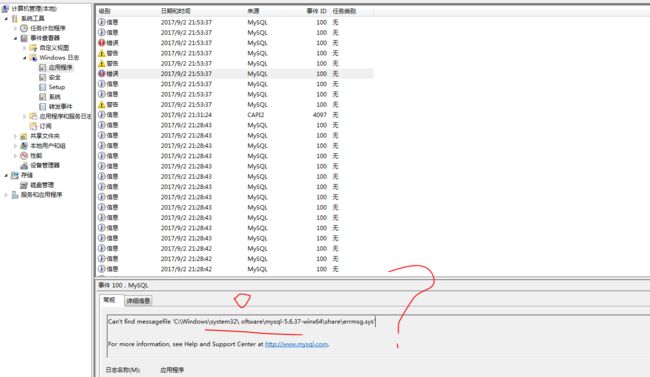Open the http://www.mysql.com link
Screen dimensions: 650x377
tap(296, 344)
